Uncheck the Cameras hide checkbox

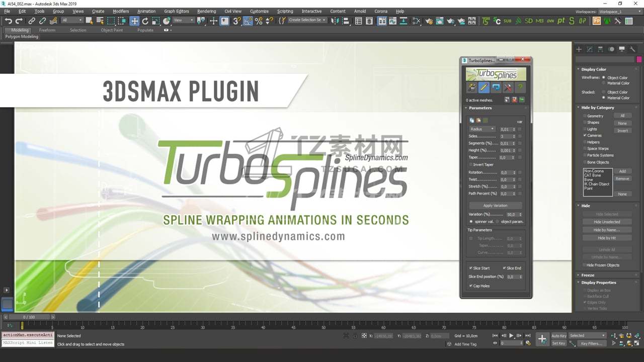pyautogui.click(x=585, y=135)
